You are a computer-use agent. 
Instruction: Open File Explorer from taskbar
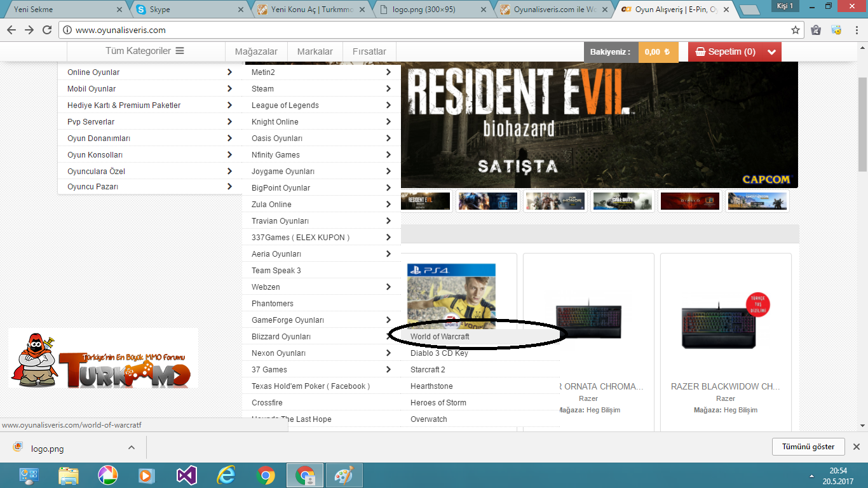[x=68, y=475]
